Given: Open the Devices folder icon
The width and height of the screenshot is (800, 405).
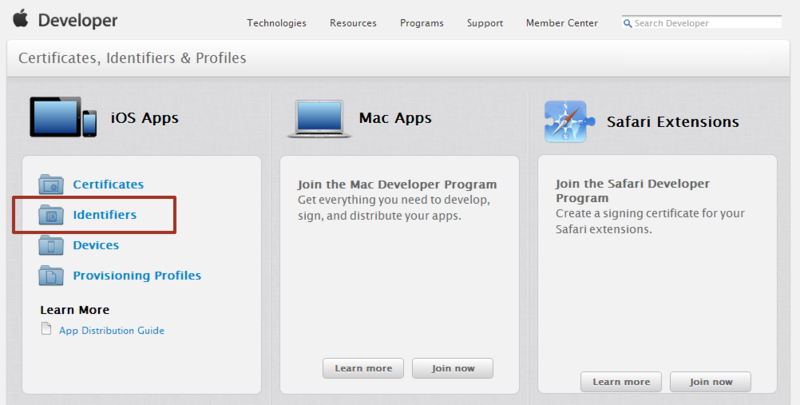Looking at the screenshot, I should 51,245.
